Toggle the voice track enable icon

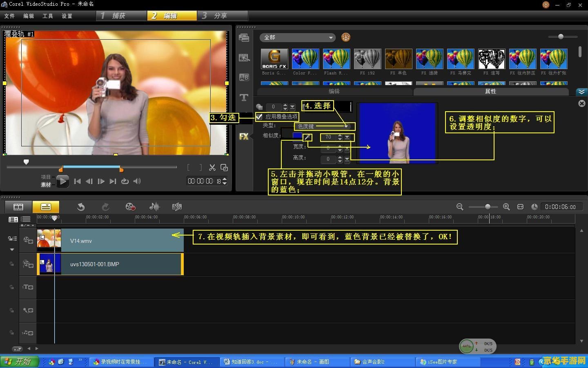[x=28, y=310]
